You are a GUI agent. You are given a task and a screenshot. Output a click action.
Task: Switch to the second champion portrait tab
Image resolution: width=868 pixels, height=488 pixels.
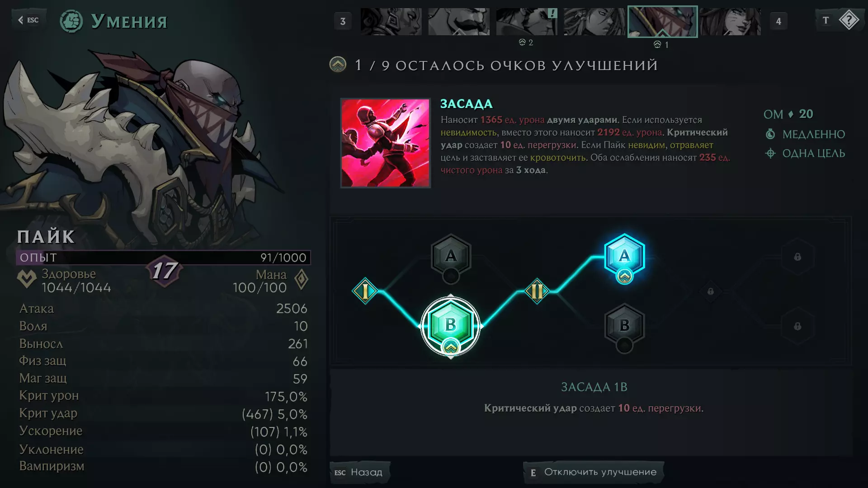click(x=459, y=21)
